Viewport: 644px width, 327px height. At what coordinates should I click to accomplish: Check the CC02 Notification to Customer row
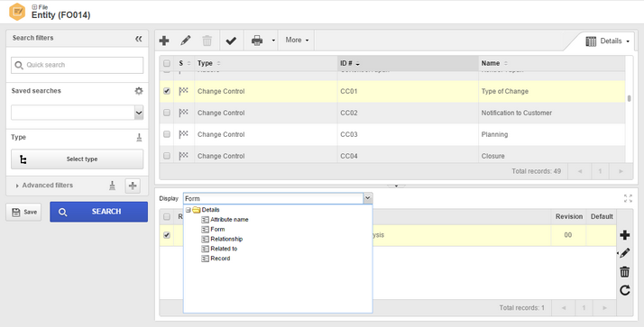(167, 113)
